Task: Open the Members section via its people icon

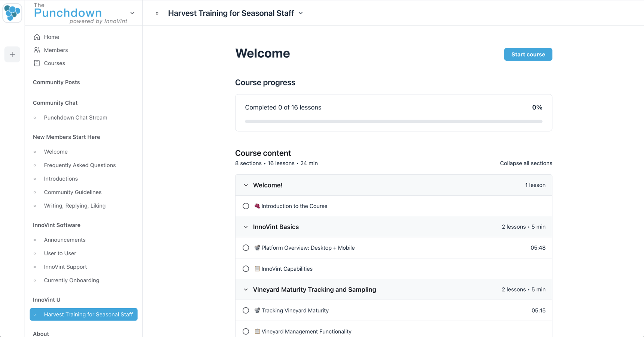Action: coord(36,50)
